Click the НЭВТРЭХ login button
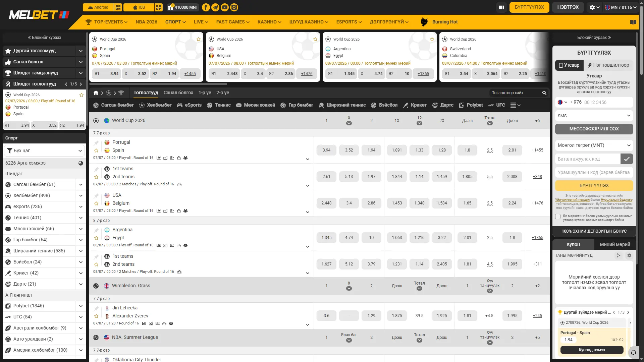The height and width of the screenshot is (362, 644). coord(568,7)
